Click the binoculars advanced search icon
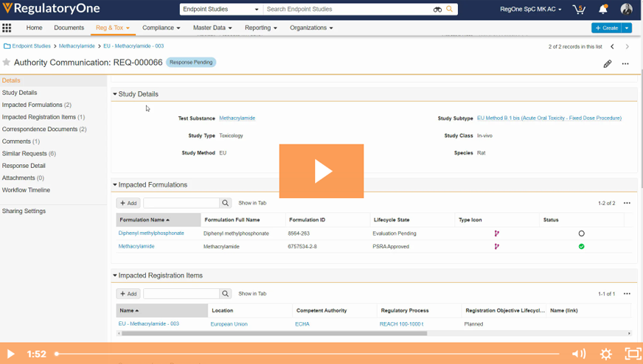Viewport: 643px width, 364px height. pyautogui.click(x=437, y=10)
